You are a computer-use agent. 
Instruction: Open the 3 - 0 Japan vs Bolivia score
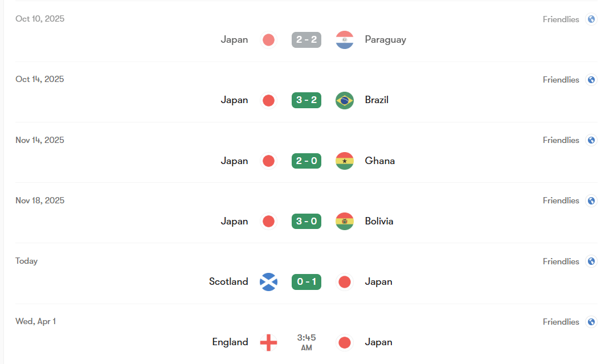(x=306, y=221)
